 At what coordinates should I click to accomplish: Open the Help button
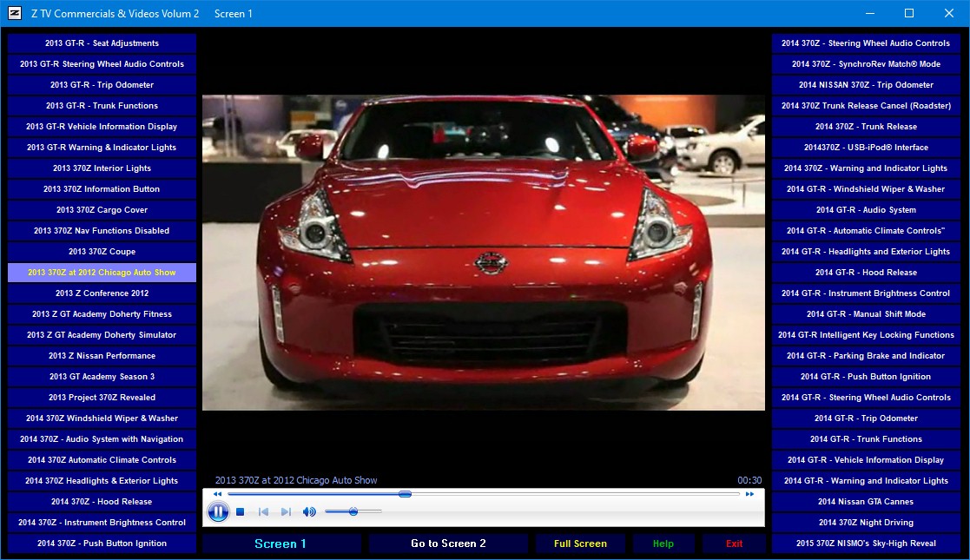[x=663, y=544]
